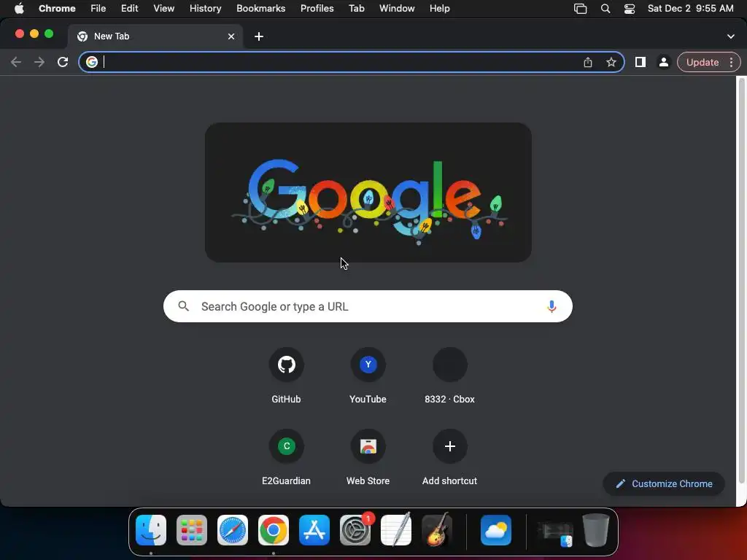Image resolution: width=747 pixels, height=560 pixels.
Task: Open the Chrome application menu
Action: pyautogui.click(x=57, y=8)
